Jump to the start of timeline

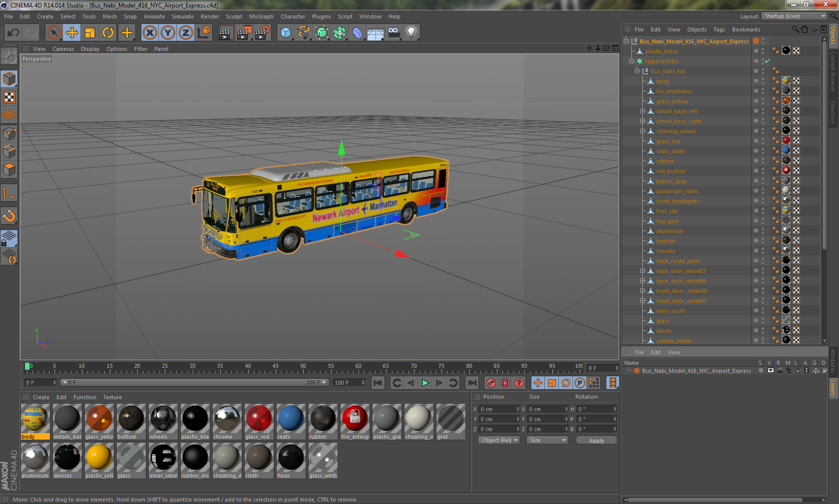tap(378, 383)
